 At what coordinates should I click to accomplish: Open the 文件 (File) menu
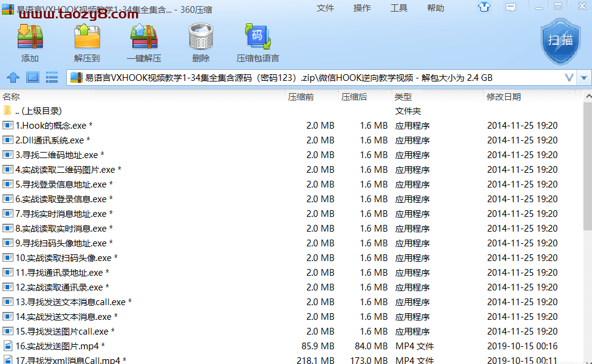[325, 8]
